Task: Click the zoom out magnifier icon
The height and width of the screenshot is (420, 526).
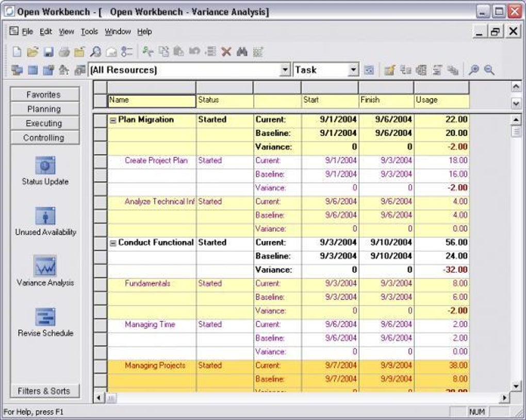Action: [489, 70]
